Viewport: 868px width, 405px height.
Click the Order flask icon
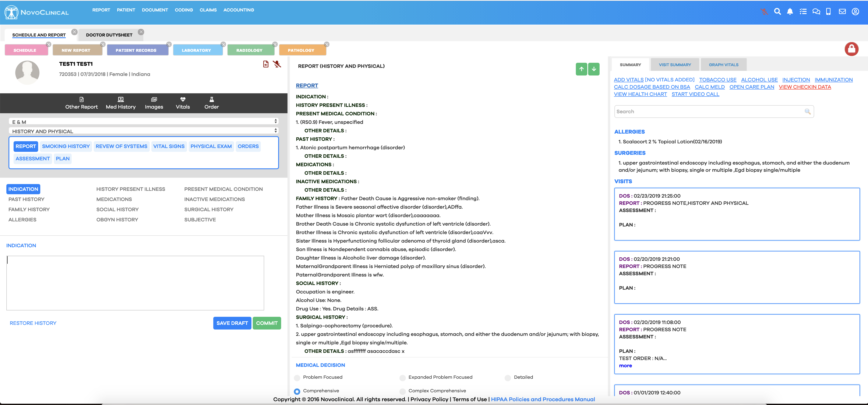click(x=211, y=99)
